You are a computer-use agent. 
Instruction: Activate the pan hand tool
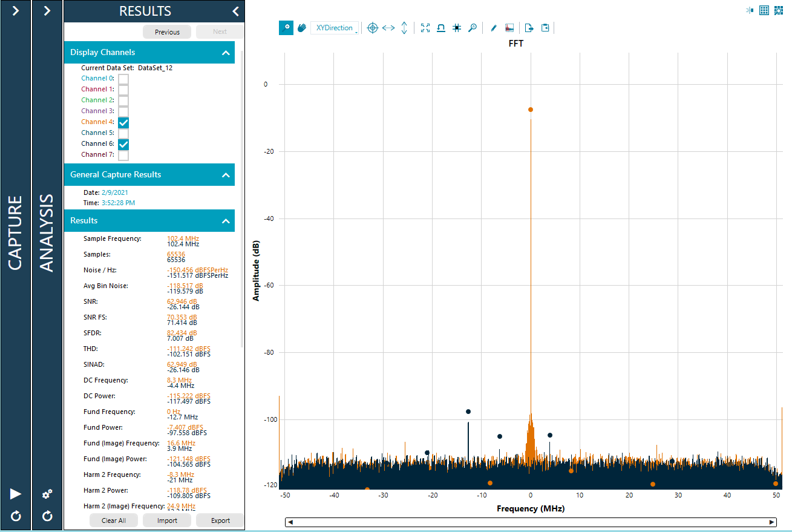coord(301,28)
